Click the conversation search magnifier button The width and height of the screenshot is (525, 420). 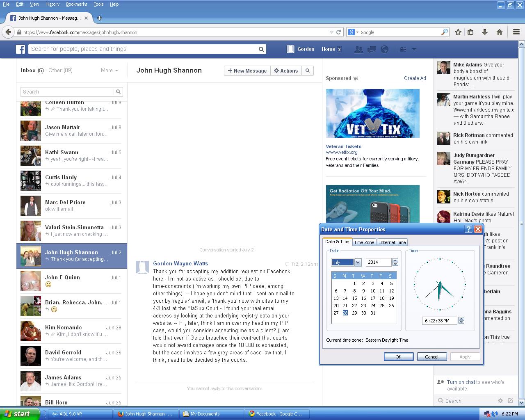pyautogui.click(x=308, y=71)
